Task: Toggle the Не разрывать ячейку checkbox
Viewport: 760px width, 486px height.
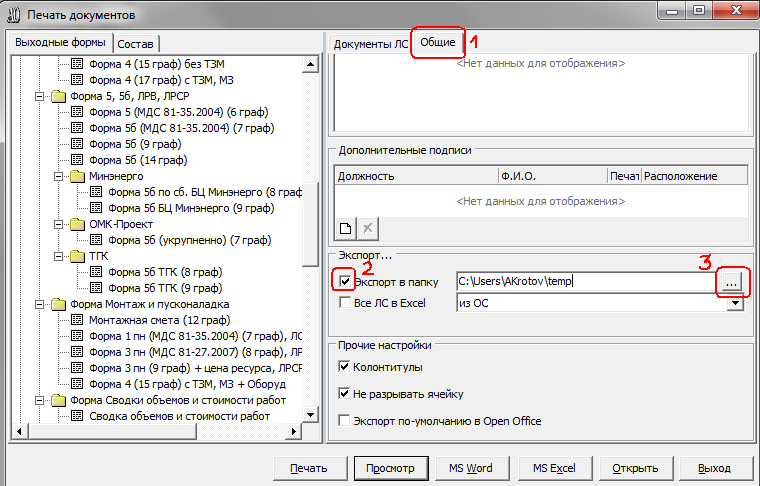Action: pos(344,393)
